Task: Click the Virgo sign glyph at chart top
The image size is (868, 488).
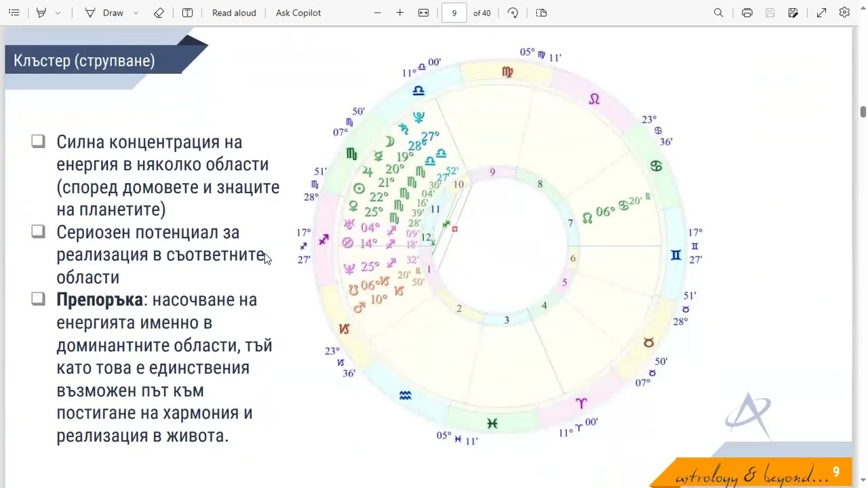Action: coord(507,72)
